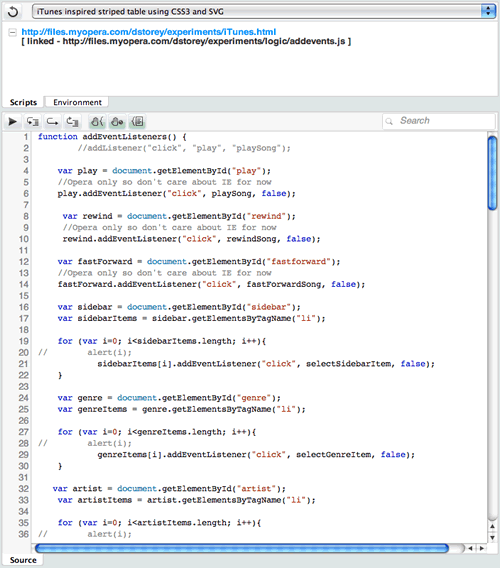500x568 pixels.
Task: Click line number 14 in the gutter
Action: point(24,284)
